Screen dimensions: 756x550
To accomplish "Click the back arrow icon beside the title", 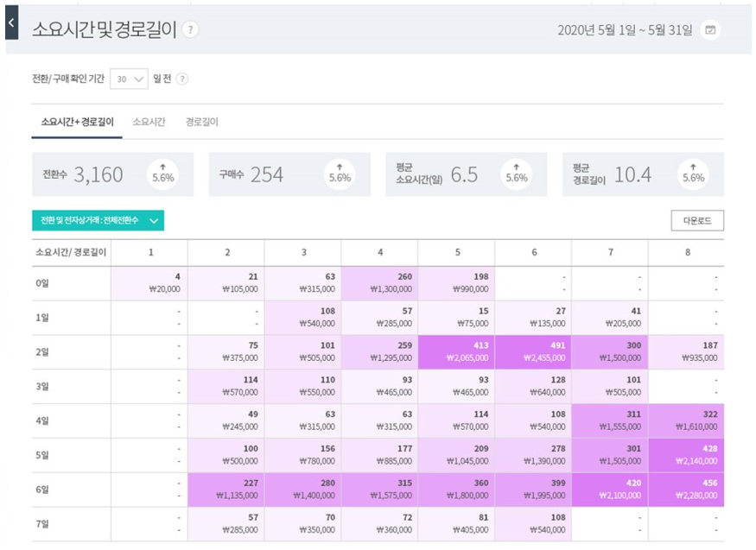I will (x=11, y=23).
